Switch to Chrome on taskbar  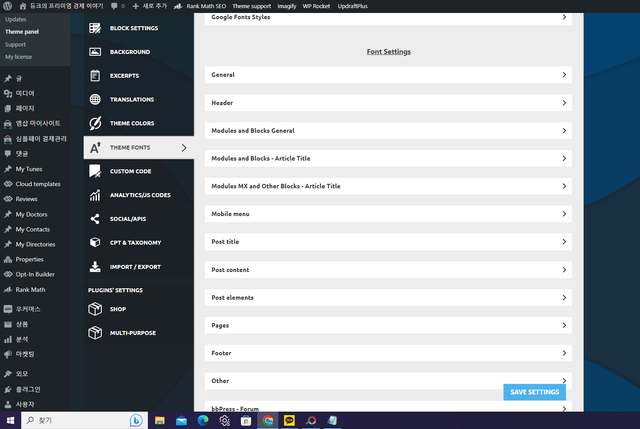[268, 420]
